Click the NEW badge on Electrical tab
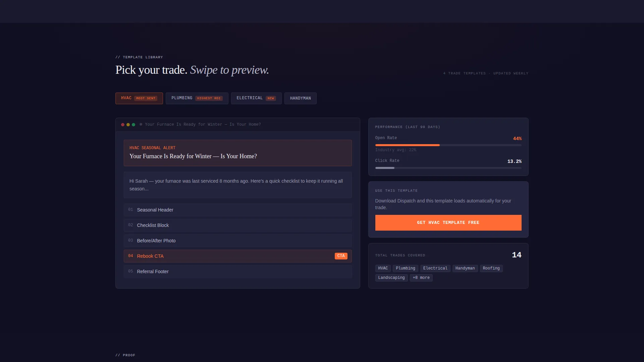 (271, 98)
